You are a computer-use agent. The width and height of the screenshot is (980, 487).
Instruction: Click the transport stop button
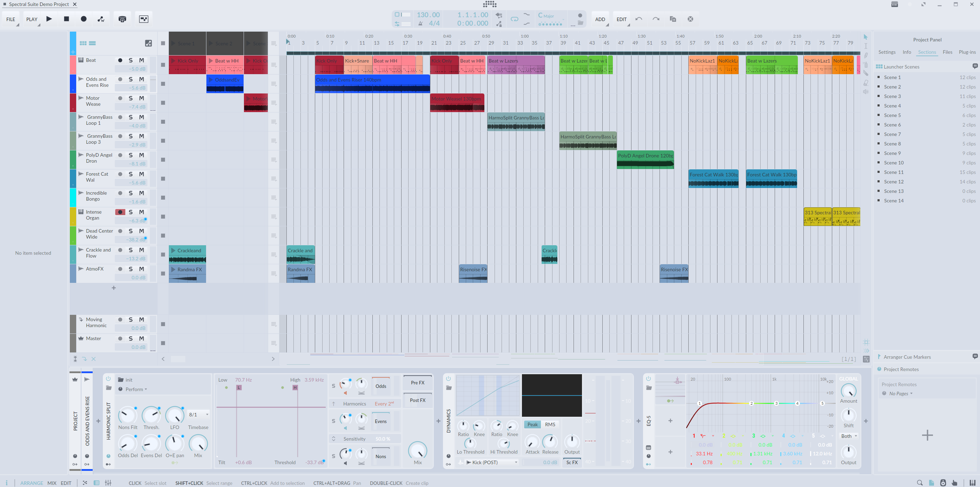[67, 19]
